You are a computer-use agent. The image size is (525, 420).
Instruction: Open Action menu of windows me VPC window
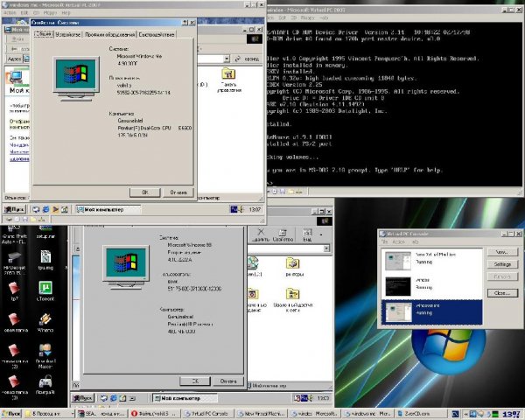[10, 13]
